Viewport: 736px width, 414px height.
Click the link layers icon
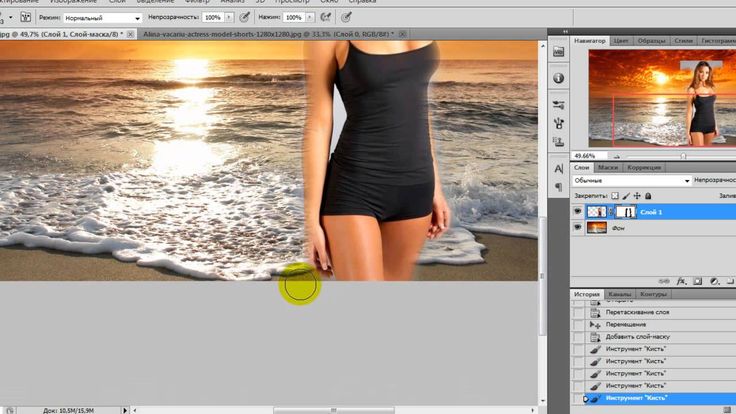click(x=664, y=281)
